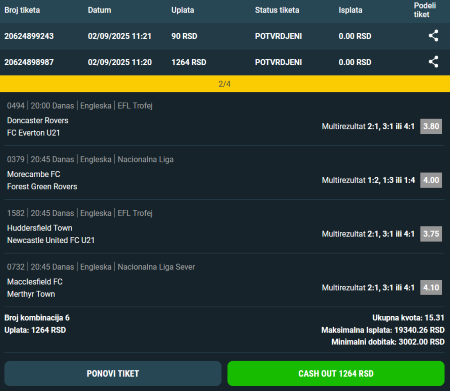Screen dimensions: 450x391
Task: Click the CASH OUT 1264 RSD button
Action: click(336, 373)
